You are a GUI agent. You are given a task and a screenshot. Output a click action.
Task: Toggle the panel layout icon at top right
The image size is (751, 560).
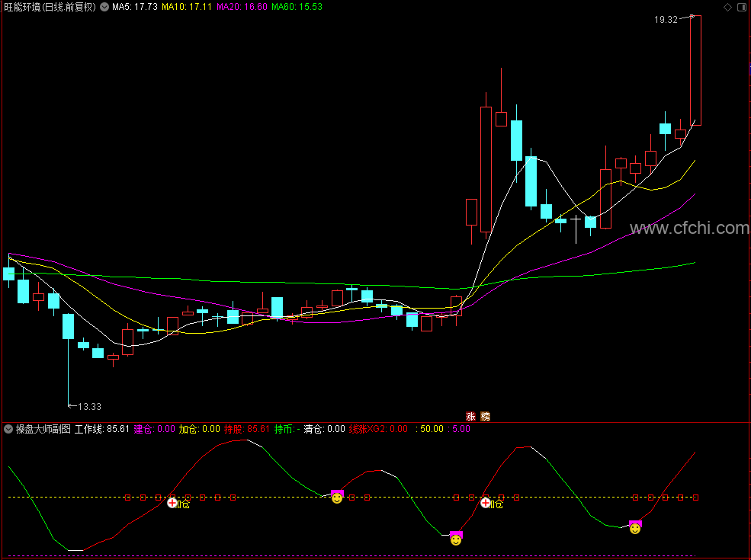coord(741,7)
